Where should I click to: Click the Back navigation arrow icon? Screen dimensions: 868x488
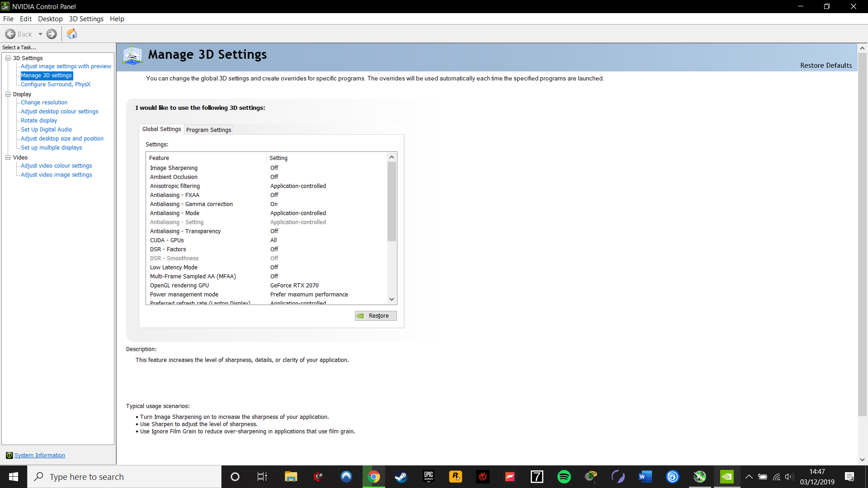click(10, 34)
